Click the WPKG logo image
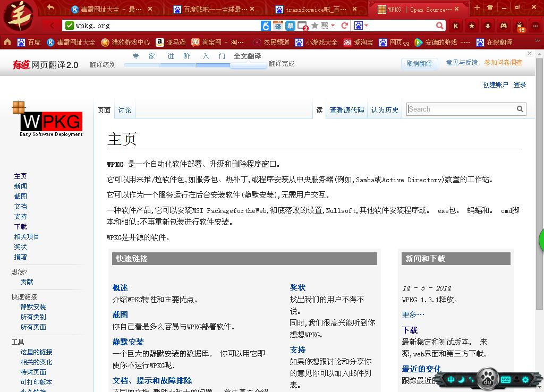This screenshot has width=544, height=392. [47, 120]
